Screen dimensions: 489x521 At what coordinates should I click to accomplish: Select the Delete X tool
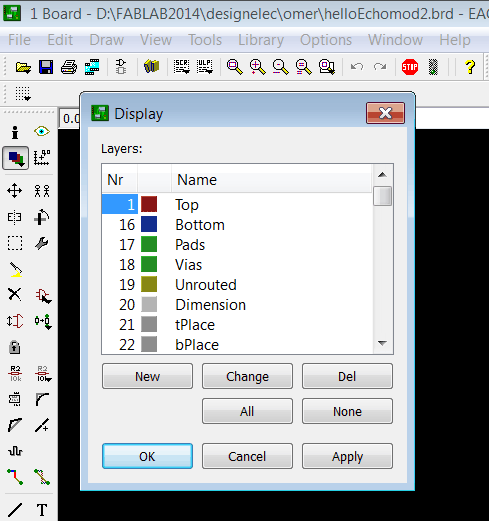point(15,295)
